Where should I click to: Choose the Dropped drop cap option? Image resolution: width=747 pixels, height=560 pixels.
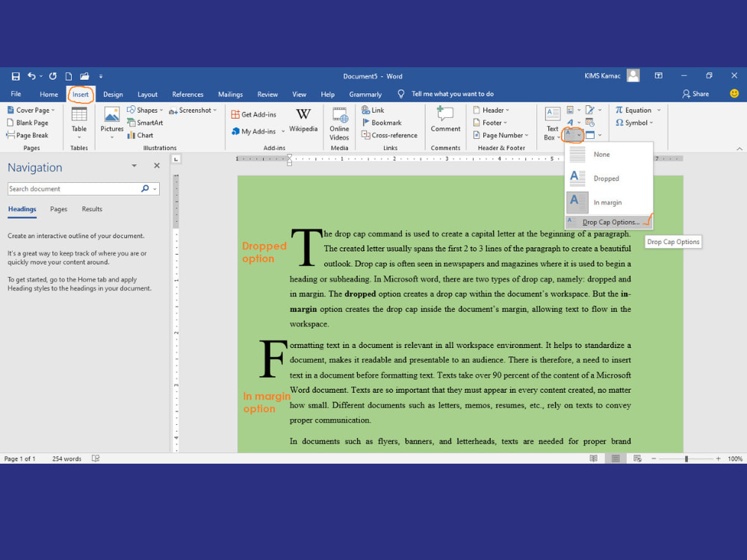609,178
